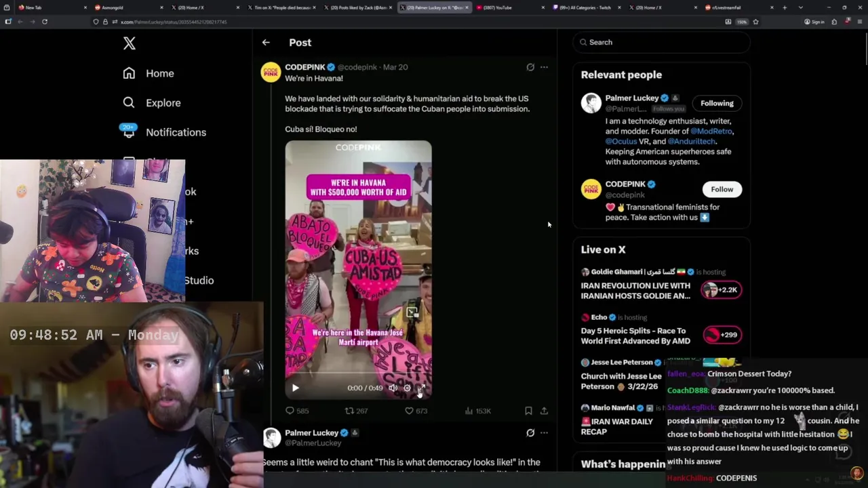Image resolution: width=868 pixels, height=488 pixels.
Task: Seek on the video progress bar
Action: click(358, 373)
